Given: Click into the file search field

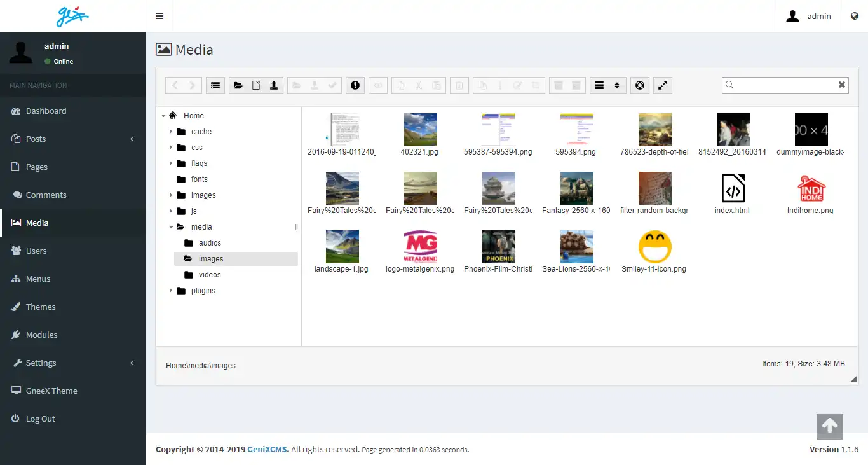Looking at the screenshot, I should pos(785,85).
